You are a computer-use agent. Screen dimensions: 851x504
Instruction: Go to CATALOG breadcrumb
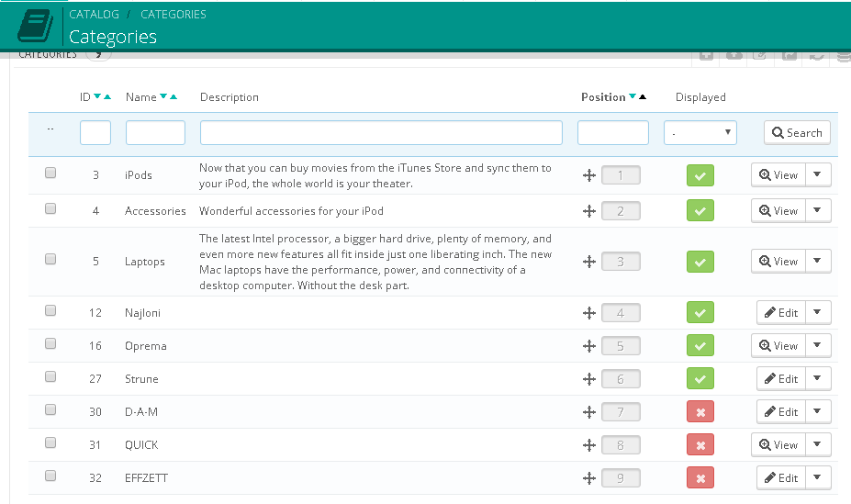[x=94, y=15]
